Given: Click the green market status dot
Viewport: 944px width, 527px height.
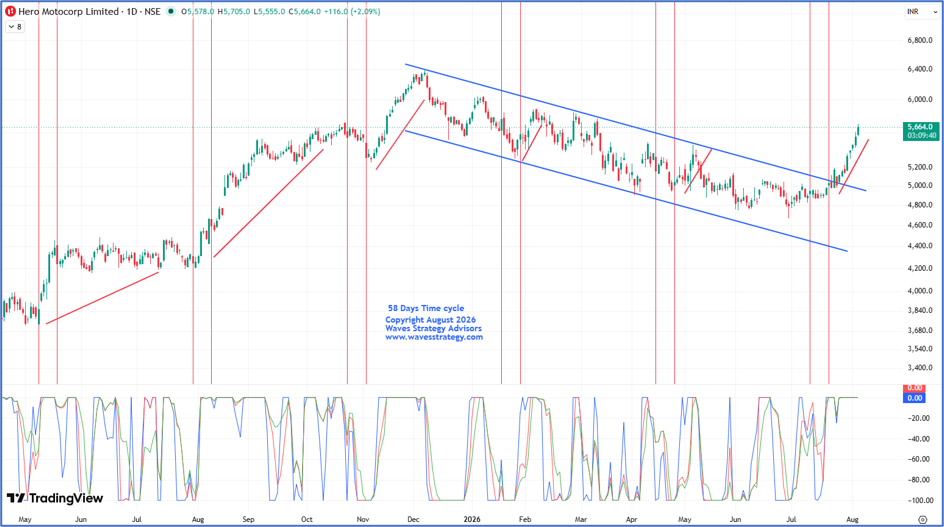Looking at the screenshot, I should click(x=171, y=11).
